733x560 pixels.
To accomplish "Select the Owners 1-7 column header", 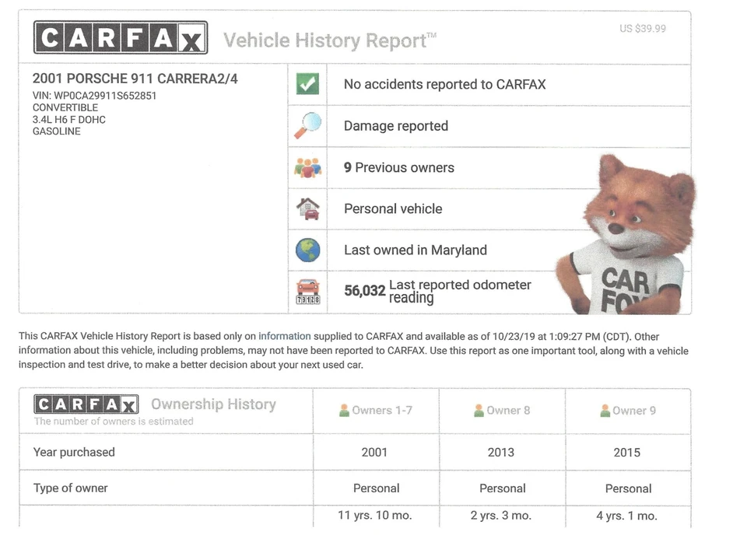I will [x=376, y=411].
